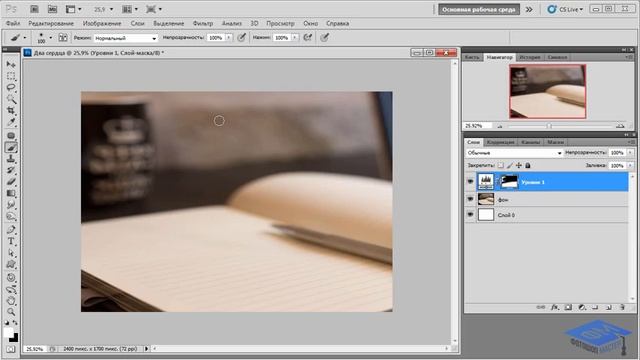The width and height of the screenshot is (640, 360).
Task: Select the Pen tool
Action: [11, 230]
